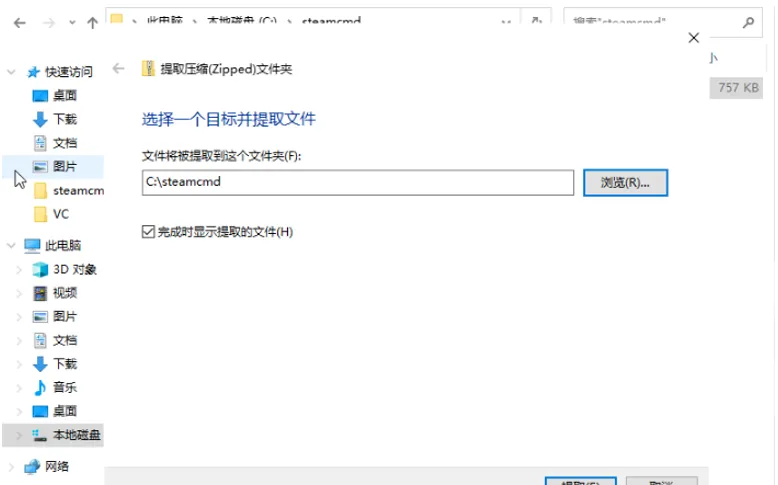Click the address bar folder icon
The width and height of the screenshot is (778, 485).
pyautogui.click(x=117, y=20)
